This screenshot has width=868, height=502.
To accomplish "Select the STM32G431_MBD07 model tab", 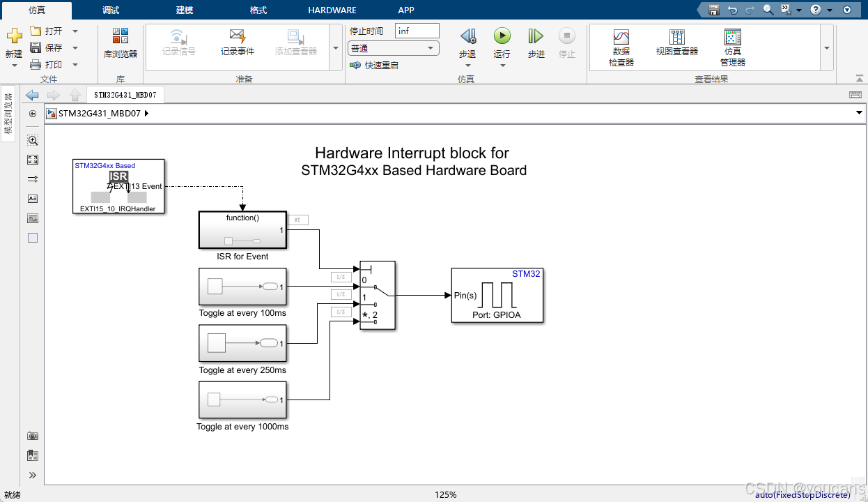I will 125,95.
